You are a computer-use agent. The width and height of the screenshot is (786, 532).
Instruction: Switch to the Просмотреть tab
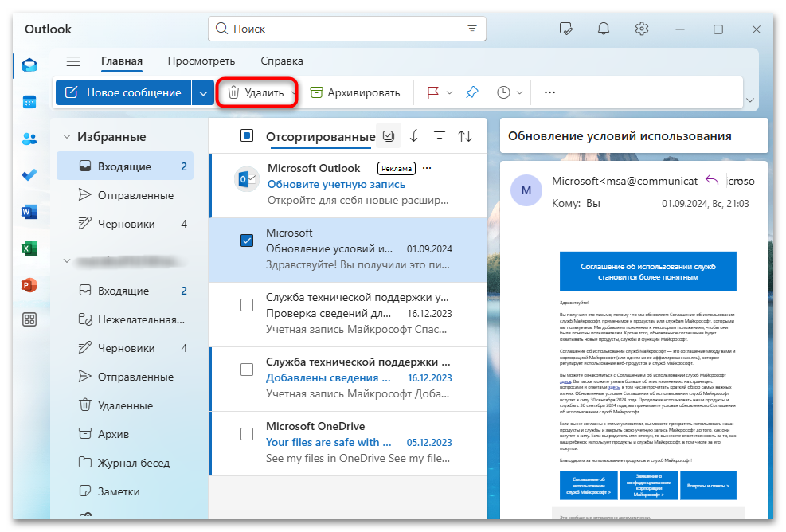click(x=201, y=61)
